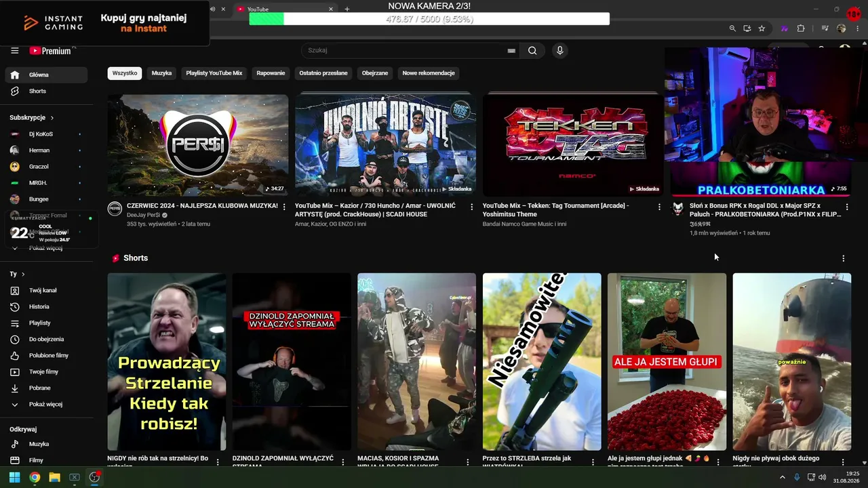Expand the Subskrypcje section chevron
Screen dimensions: 868x488
pyautogui.click(x=52, y=118)
